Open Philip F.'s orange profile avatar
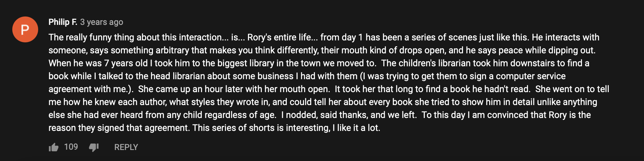 point(25,29)
